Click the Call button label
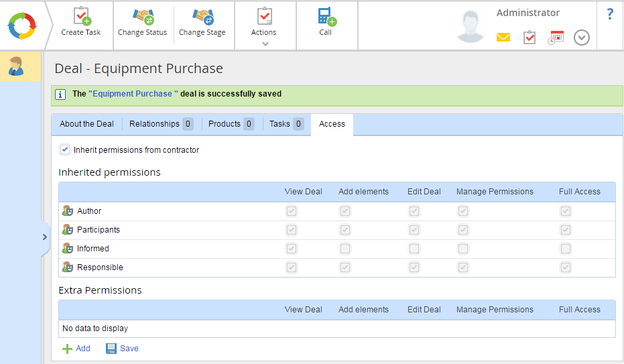The height and width of the screenshot is (364, 624). tap(325, 32)
